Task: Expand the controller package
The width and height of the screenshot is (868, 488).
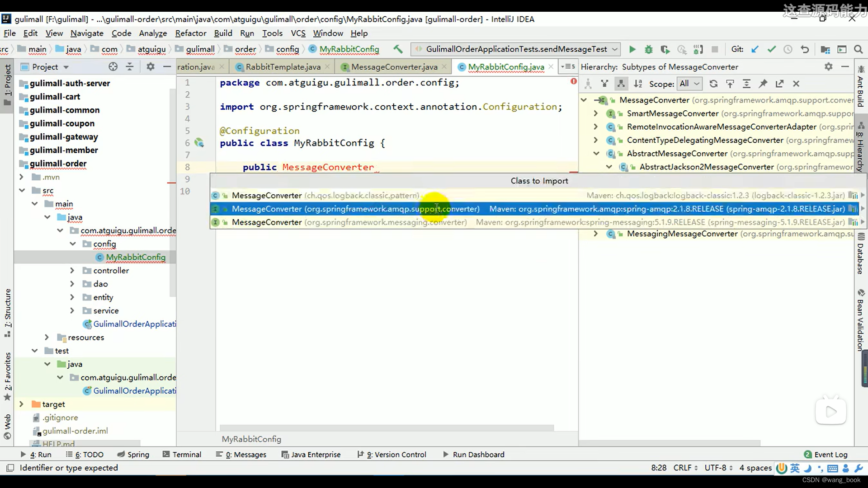Action: (x=72, y=271)
